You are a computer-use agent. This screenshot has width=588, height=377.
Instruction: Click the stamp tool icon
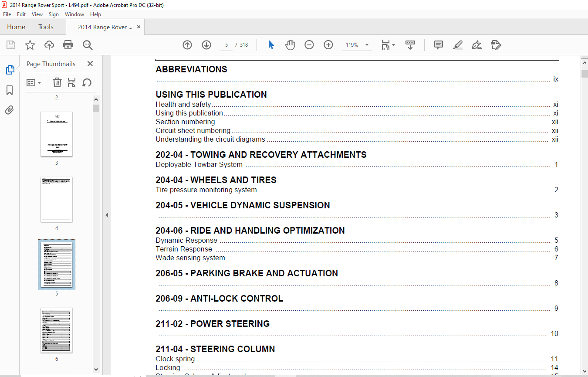point(496,45)
